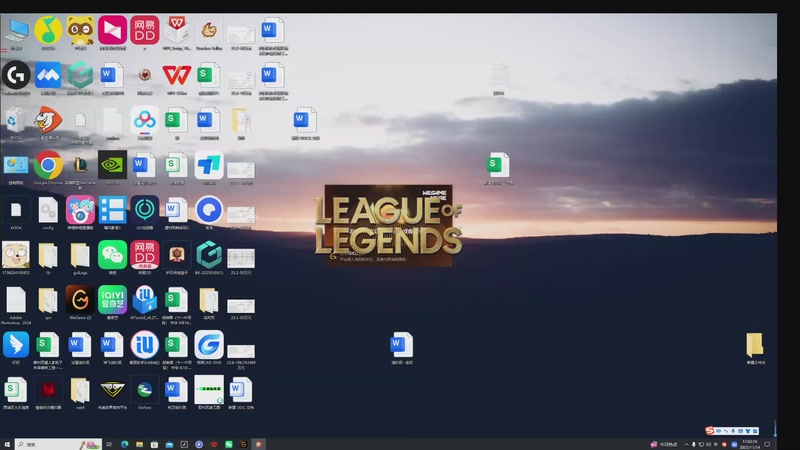Image resolution: width=800 pixels, height=450 pixels.
Task: Open the tray volume control
Action: (708, 444)
